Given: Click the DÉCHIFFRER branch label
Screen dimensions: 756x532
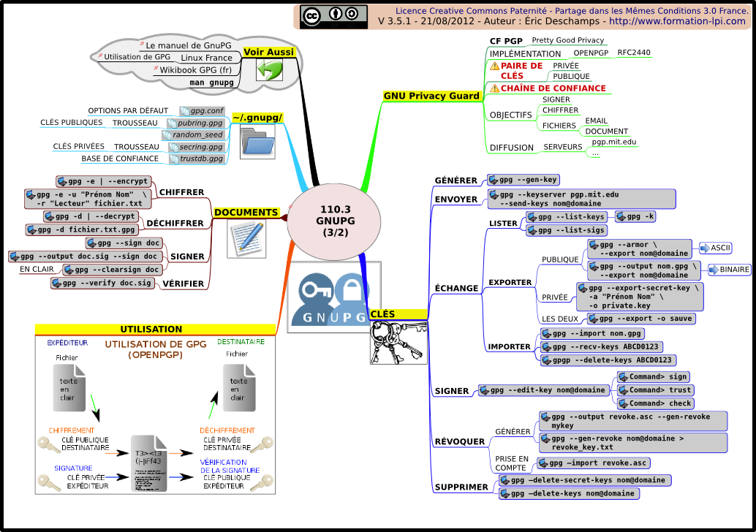Looking at the screenshot, I should point(175,223).
